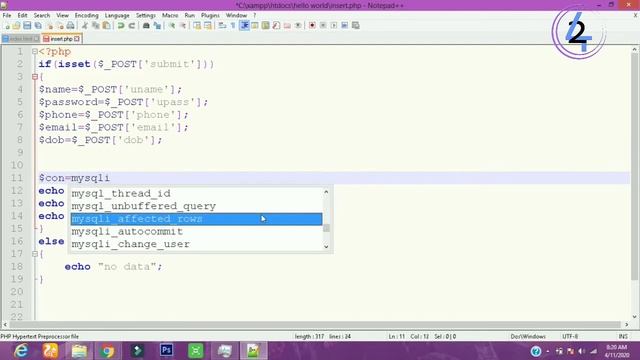
Task: Click autocomplete list scroll down arrow
Action: [326, 247]
